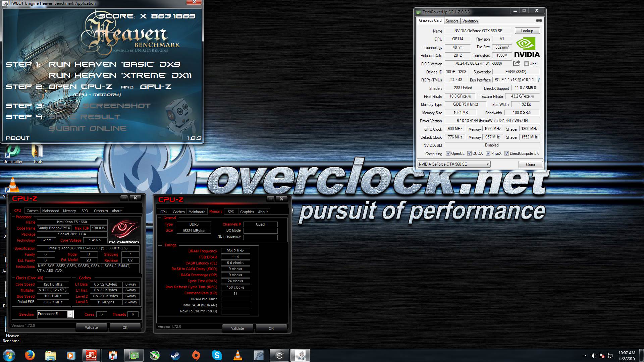Click OK in the memory-timings CPU-Z window
The height and width of the screenshot is (362, 644).
click(271, 328)
